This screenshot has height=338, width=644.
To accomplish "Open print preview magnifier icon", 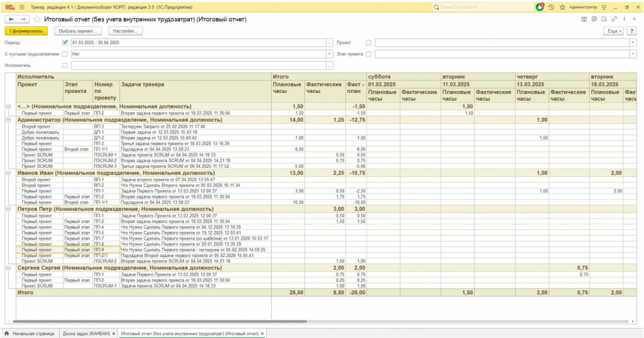I will coord(604,19).
